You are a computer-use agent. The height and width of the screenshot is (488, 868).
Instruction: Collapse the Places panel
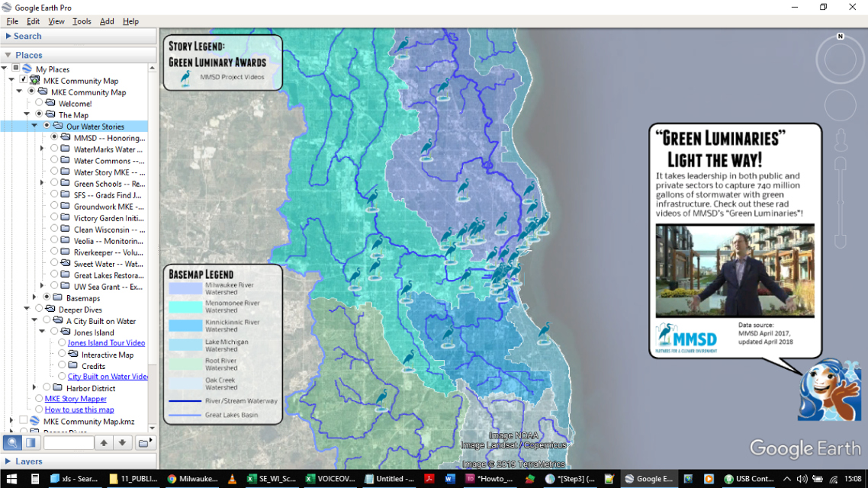coord(8,56)
